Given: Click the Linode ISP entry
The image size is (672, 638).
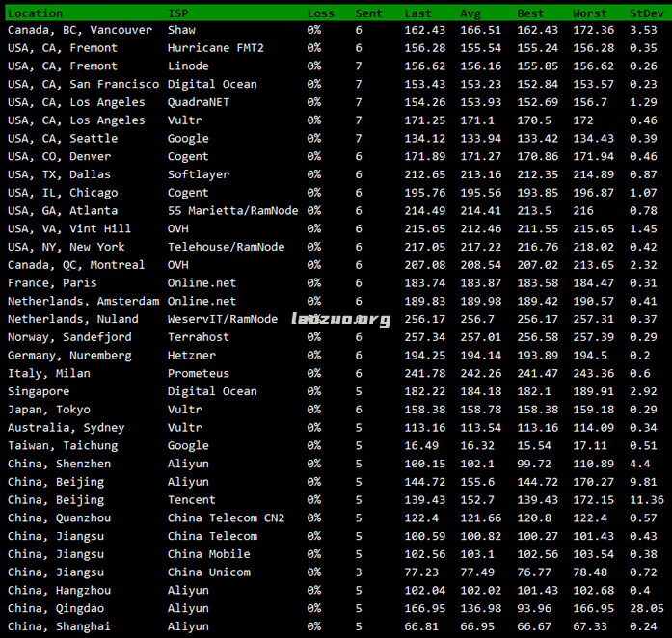Looking at the screenshot, I should 188,66.
